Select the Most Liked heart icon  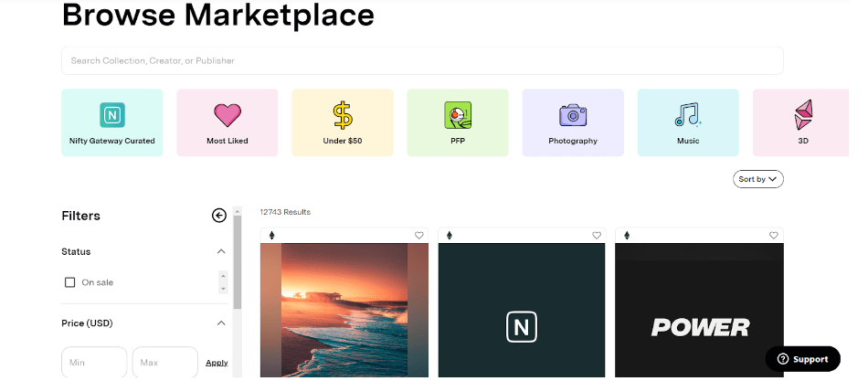[x=228, y=115]
